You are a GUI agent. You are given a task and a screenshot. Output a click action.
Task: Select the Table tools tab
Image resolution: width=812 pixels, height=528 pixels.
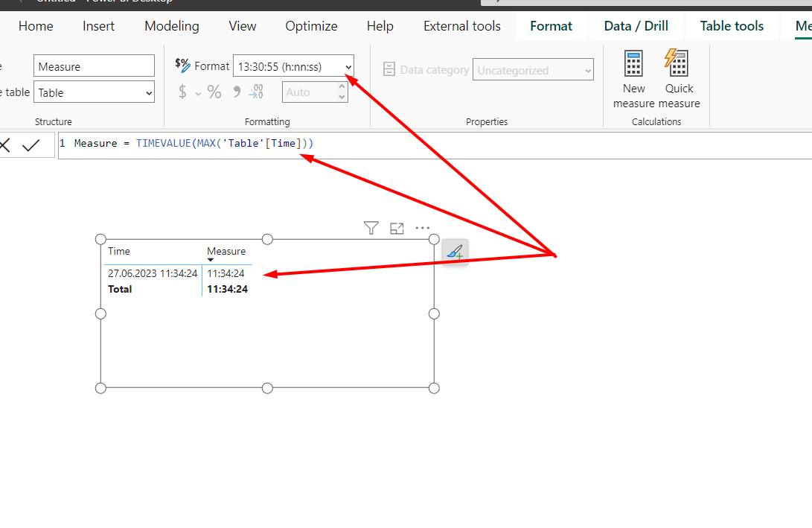tap(732, 26)
